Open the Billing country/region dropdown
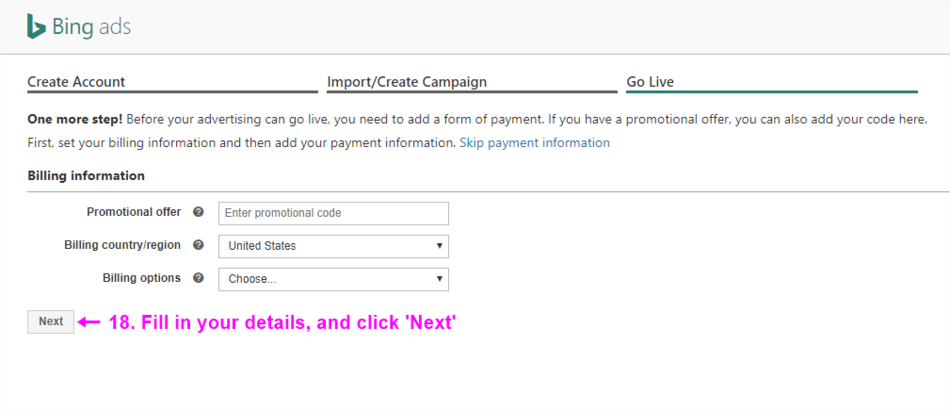Screen dimensions: 950x411 coord(333,246)
